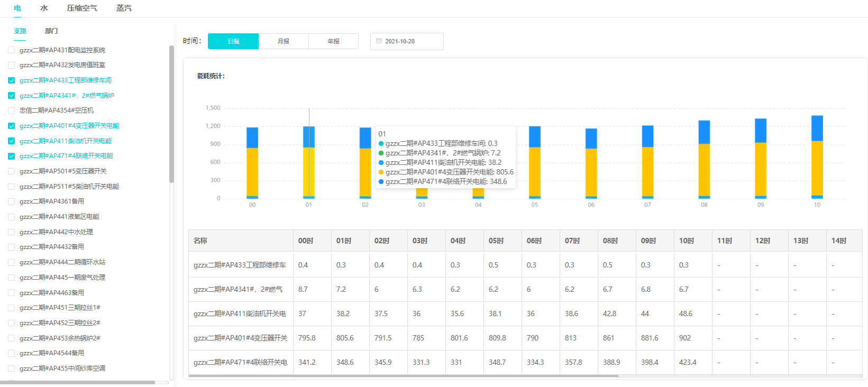Click the bar for hour 06
The image size is (868, 387).
click(x=591, y=163)
